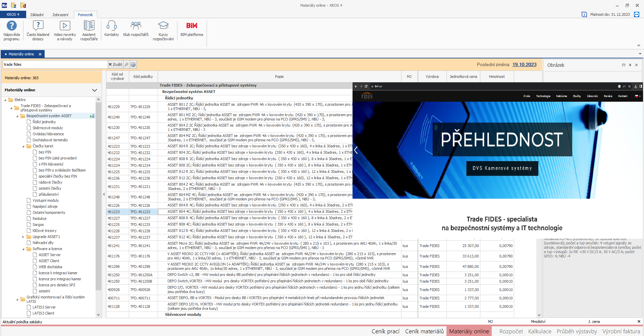Screen dimensions: 644x336
Task: Close the Materiály online document tab
Action: (40, 54)
